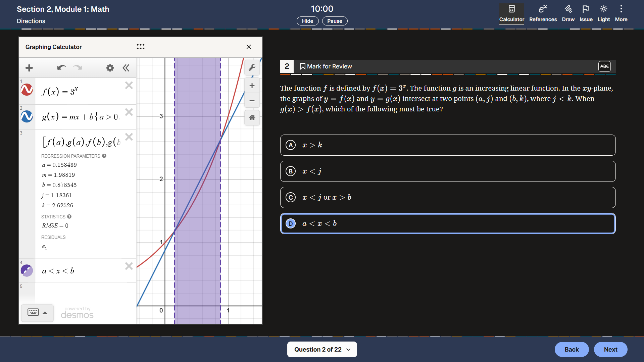Open the Calculator tool in header

pyautogui.click(x=511, y=13)
